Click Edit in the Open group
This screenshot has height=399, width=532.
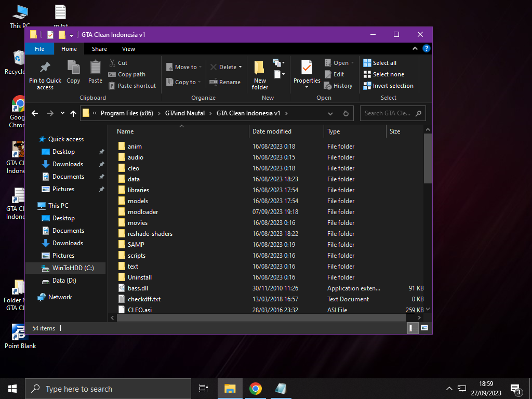tap(334, 74)
